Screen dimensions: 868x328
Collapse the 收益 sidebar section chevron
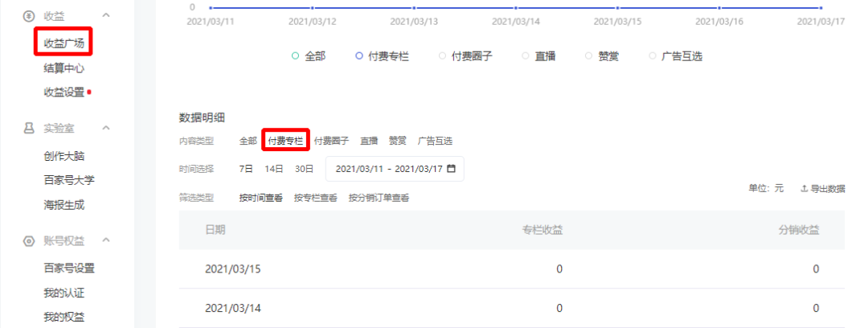click(107, 15)
